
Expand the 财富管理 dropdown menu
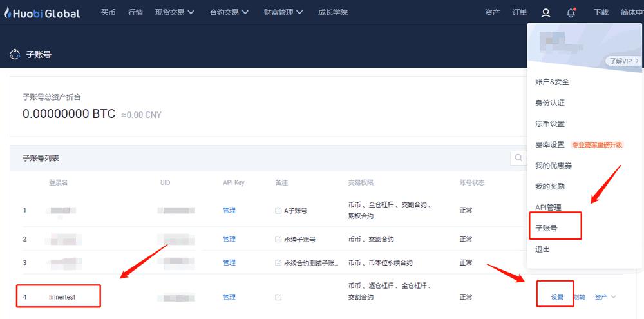point(283,12)
